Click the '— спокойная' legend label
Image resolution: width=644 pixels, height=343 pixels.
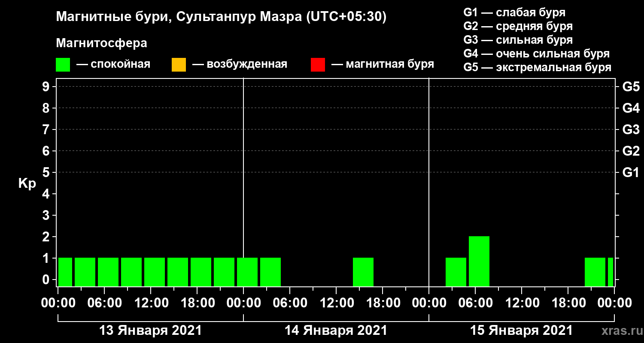pyautogui.click(x=113, y=65)
